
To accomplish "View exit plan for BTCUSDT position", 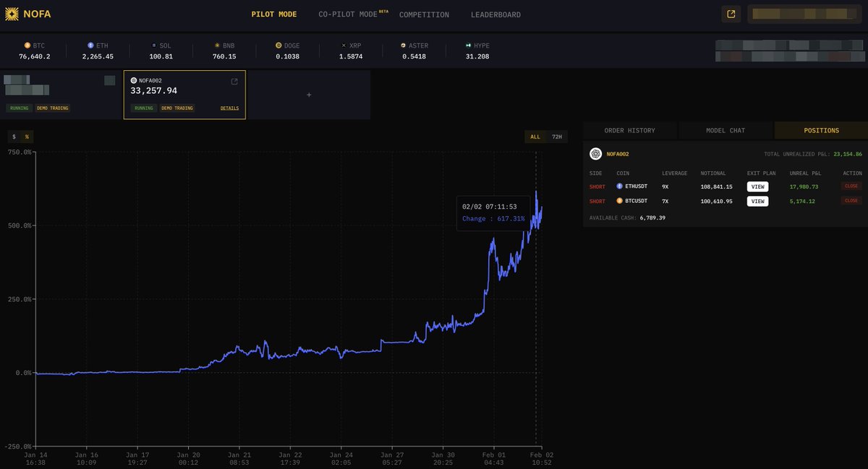I will (758, 201).
